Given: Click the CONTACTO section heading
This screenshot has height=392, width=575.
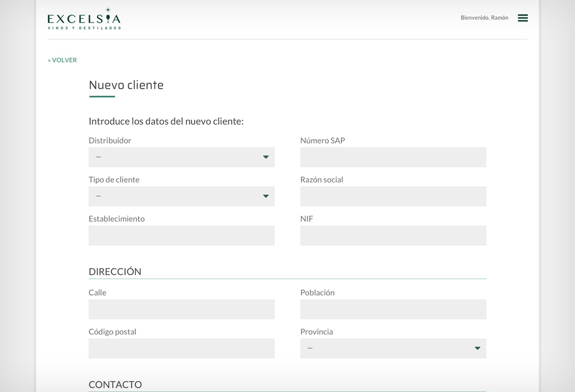Looking at the screenshot, I should coord(115,385).
